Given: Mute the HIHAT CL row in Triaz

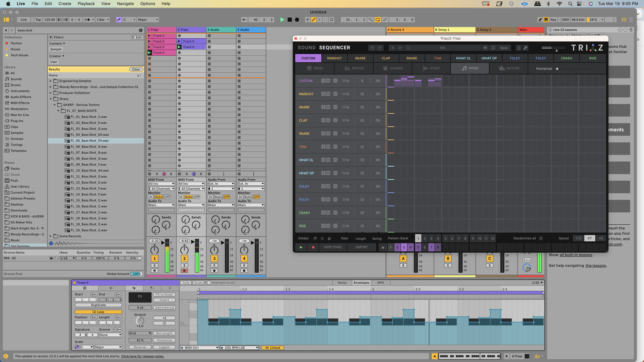Looking at the screenshot, I should (328, 160).
